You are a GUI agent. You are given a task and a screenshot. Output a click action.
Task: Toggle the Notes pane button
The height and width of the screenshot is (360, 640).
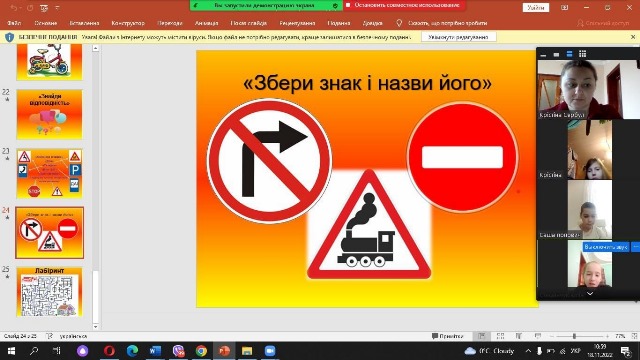click(447, 336)
